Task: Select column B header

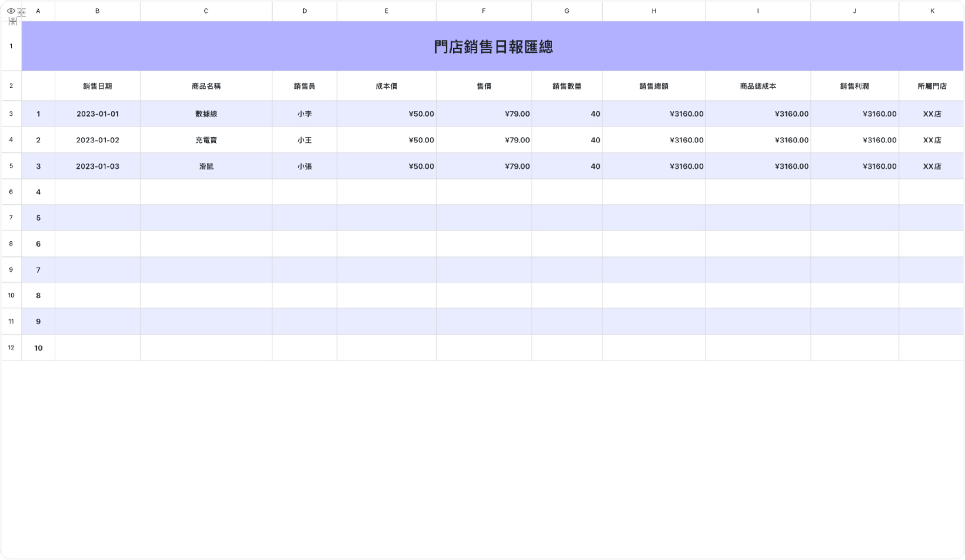Action: coord(98,11)
